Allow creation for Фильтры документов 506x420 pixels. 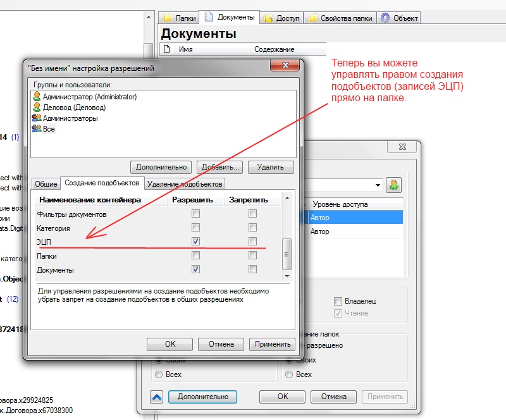click(195, 214)
